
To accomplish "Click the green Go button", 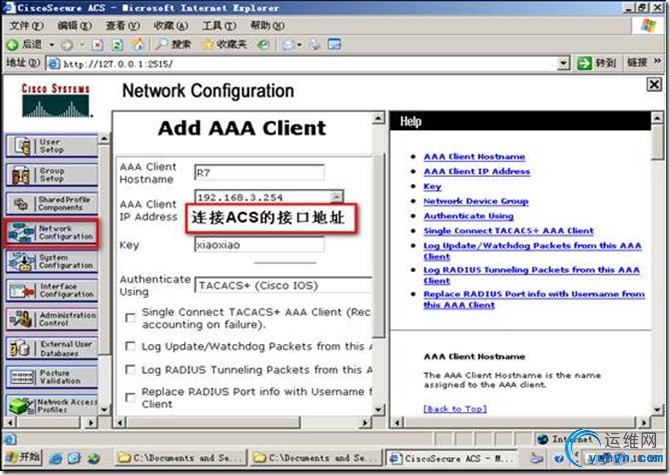I will click(584, 63).
